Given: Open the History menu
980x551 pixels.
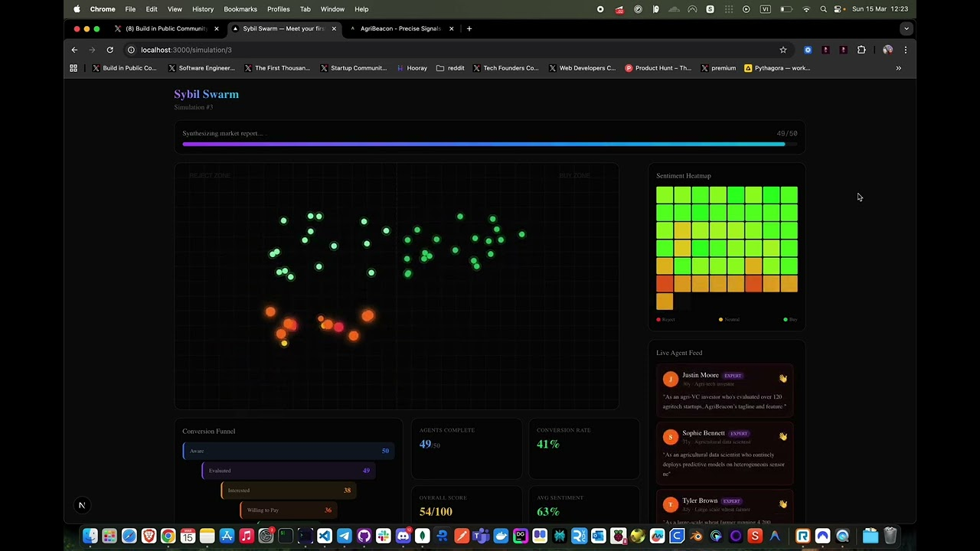Looking at the screenshot, I should pos(203,9).
